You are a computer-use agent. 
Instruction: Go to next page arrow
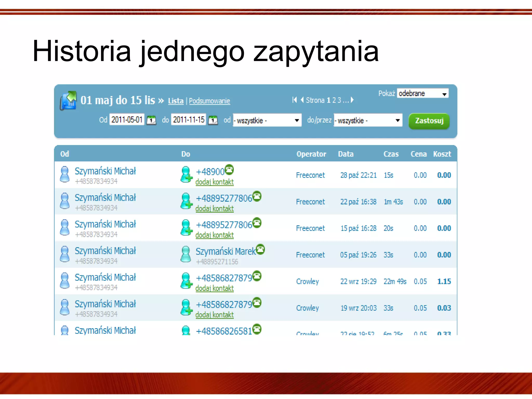point(352,100)
